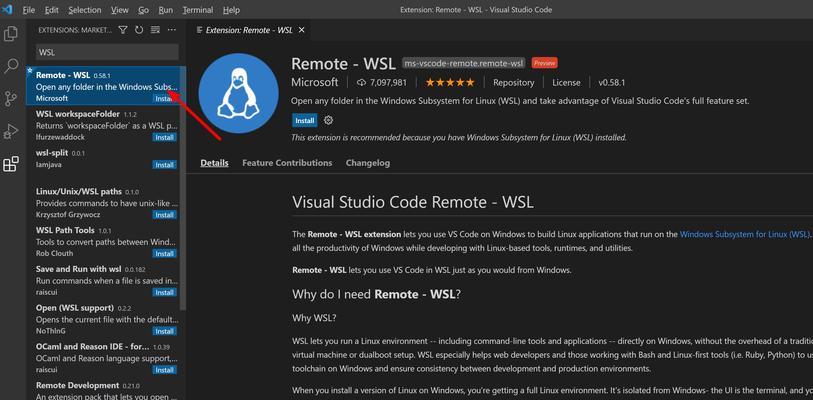
Task: Click the download count cloud icon
Action: coord(361,82)
